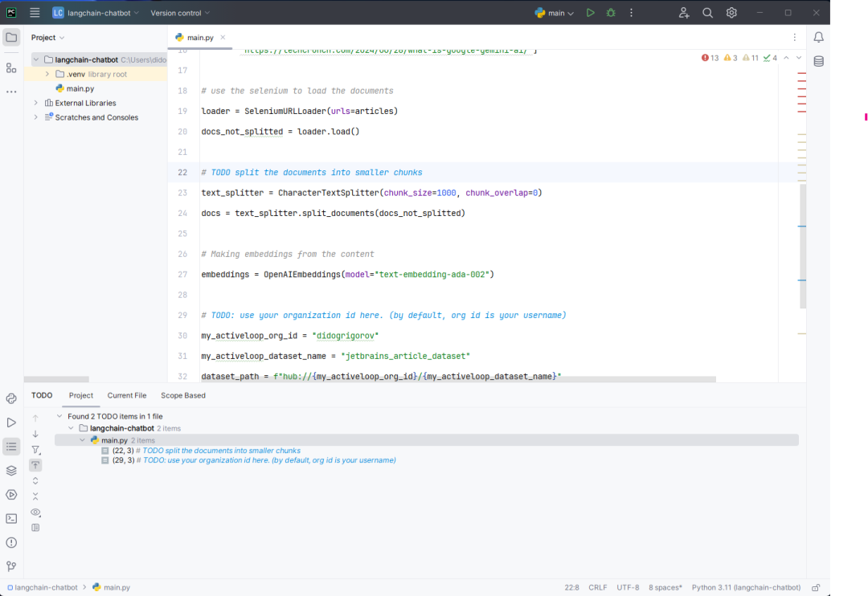Change file encoding UTF-8

point(628,588)
